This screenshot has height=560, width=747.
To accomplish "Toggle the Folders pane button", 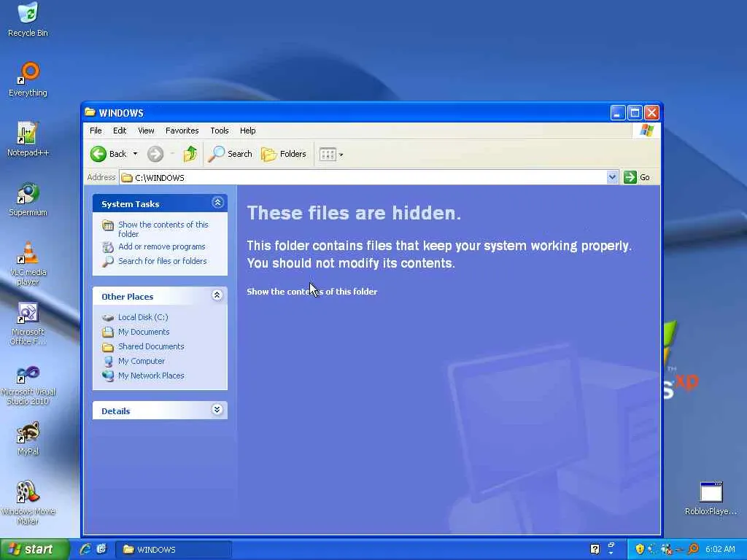I will [284, 154].
